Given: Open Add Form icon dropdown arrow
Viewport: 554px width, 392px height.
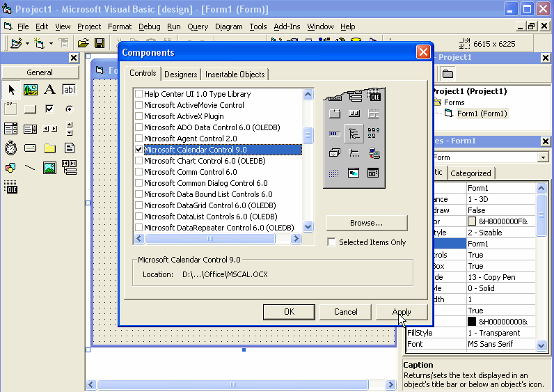Looking at the screenshot, I should click(x=51, y=44).
